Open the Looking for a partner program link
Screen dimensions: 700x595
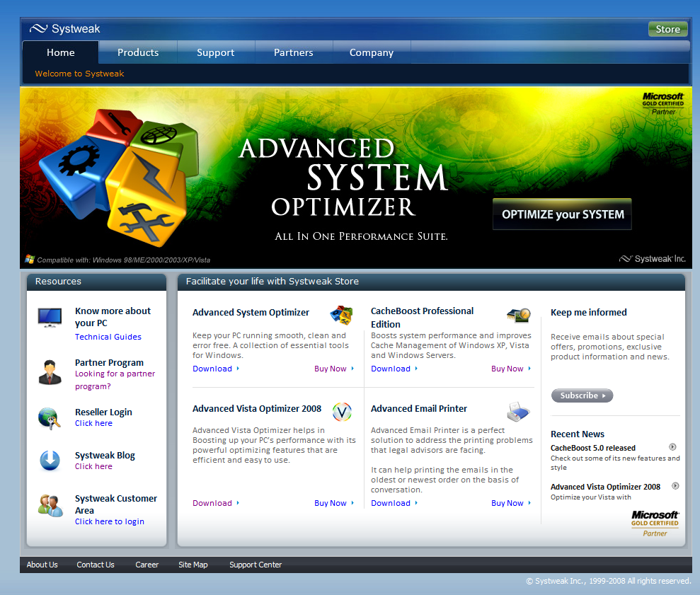point(115,380)
